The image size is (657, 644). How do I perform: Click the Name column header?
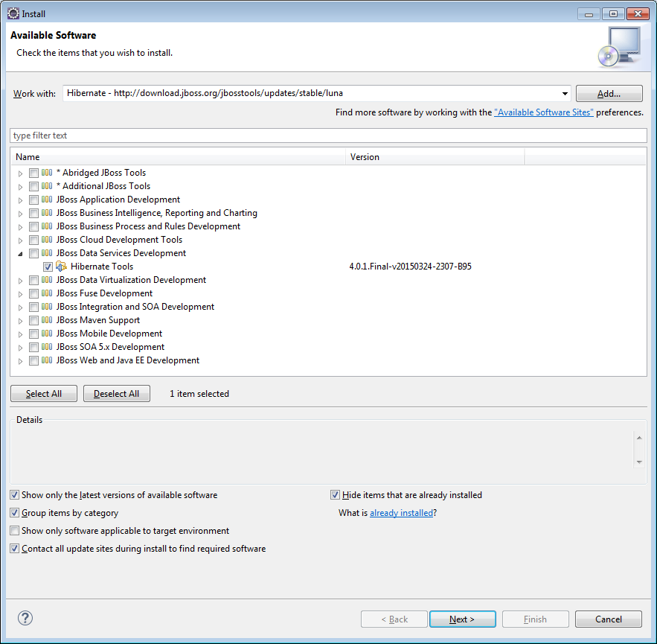[x=178, y=157]
